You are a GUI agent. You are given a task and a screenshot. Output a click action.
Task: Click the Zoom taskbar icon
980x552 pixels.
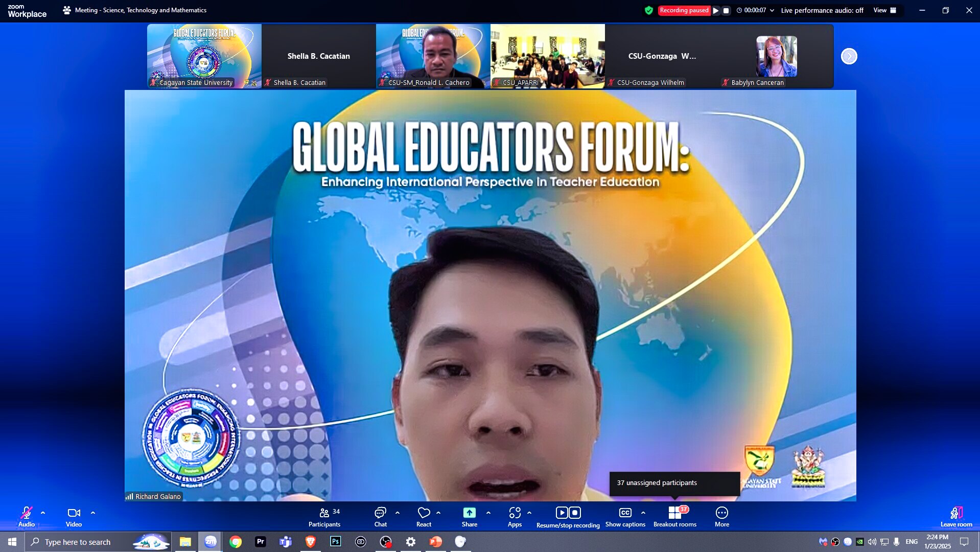click(x=211, y=542)
